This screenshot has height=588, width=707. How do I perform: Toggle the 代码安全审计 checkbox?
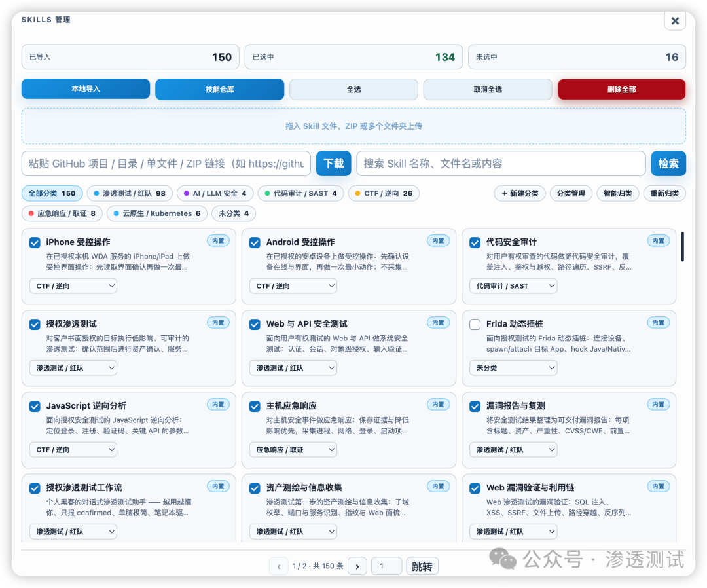(475, 242)
